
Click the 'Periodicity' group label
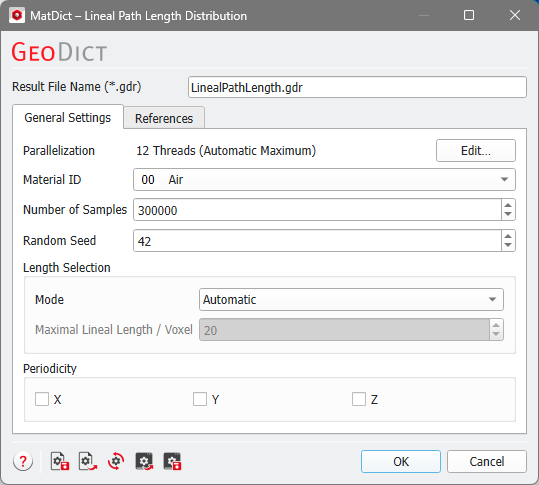[x=50, y=368]
